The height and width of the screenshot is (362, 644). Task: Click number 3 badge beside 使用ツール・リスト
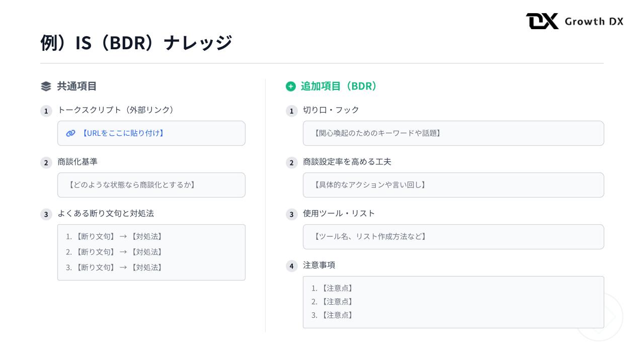291,215
